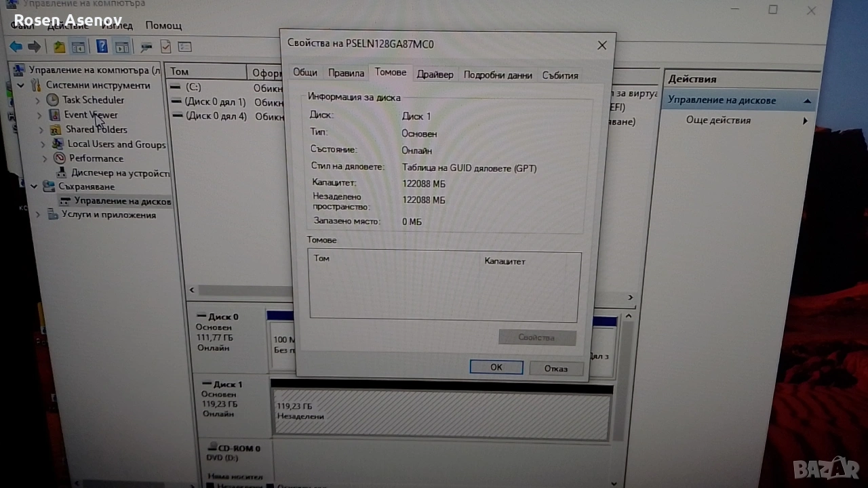This screenshot has width=868, height=488.
Task: Go forward with the gray right arrow
Action: click(x=34, y=47)
